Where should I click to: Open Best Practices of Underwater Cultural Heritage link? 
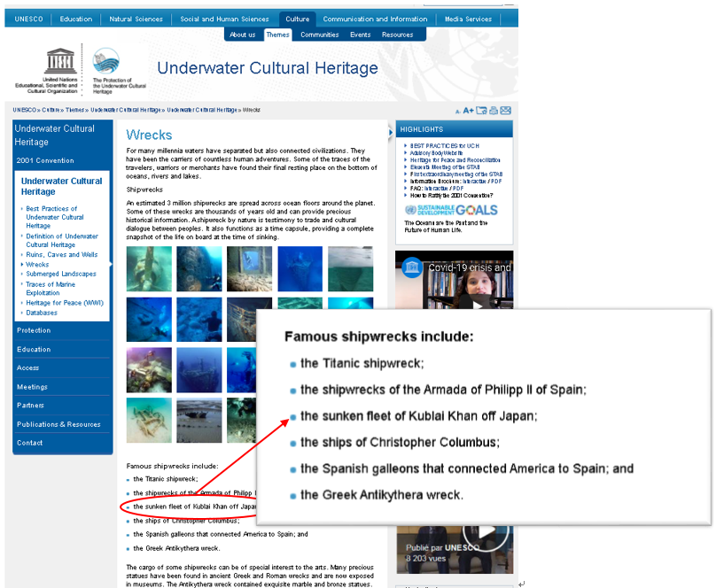[55, 217]
